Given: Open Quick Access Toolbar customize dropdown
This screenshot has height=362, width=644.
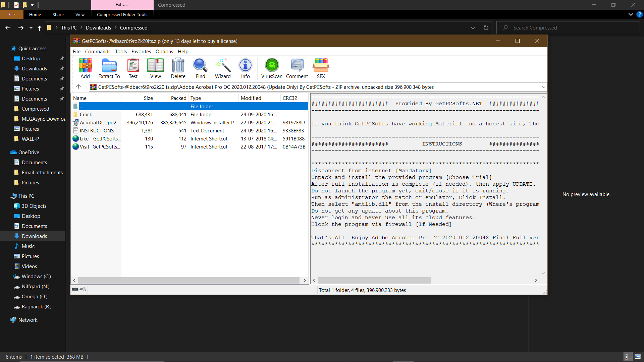Looking at the screenshot, I should [x=32, y=5].
